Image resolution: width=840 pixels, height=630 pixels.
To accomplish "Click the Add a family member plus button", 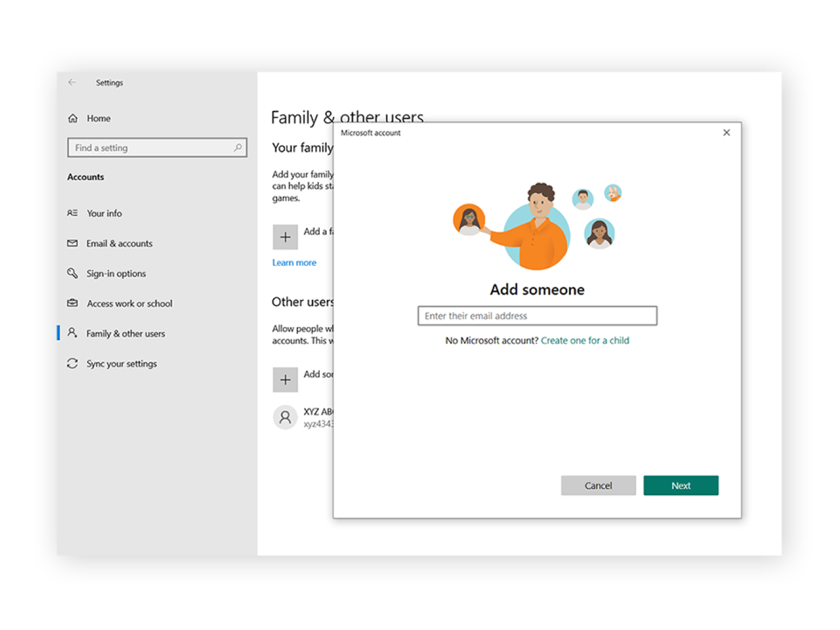I will click(285, 237).
